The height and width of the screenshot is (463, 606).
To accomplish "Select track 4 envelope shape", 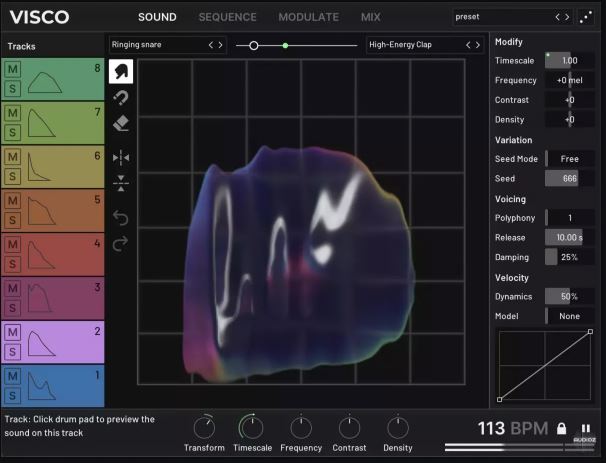I will tap(41, 255).
